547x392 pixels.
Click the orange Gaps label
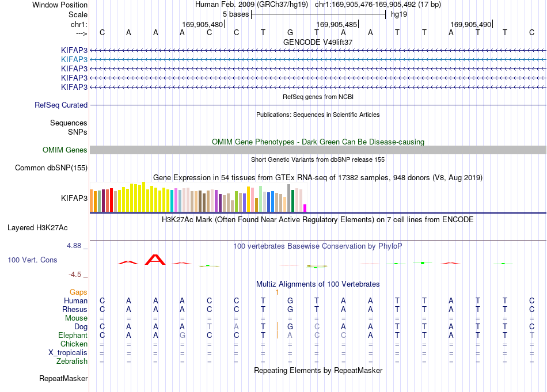point(78,292)
